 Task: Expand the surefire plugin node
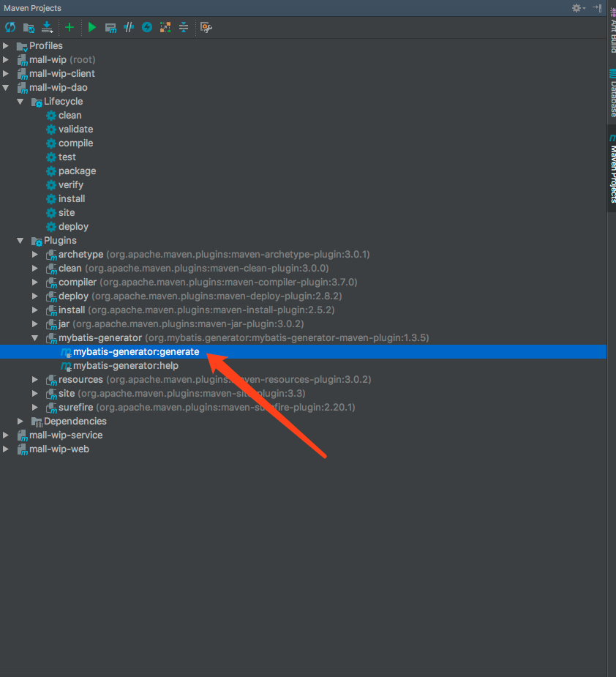pos(35,407)
